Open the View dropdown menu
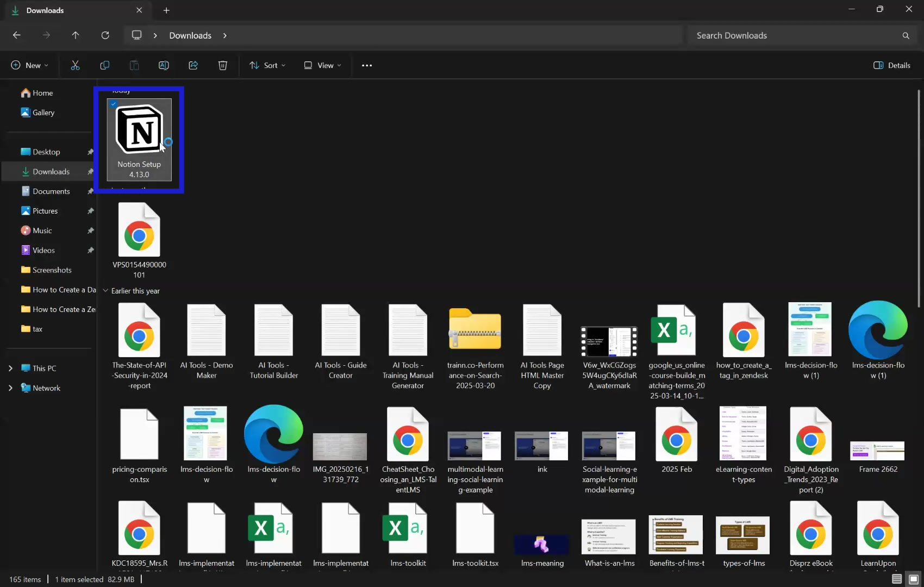This screenshot has width=924, height=587. (322, 65)
